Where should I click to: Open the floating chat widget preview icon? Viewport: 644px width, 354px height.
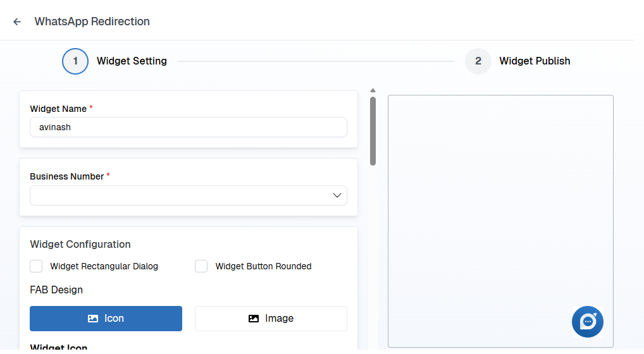(587, 322)
